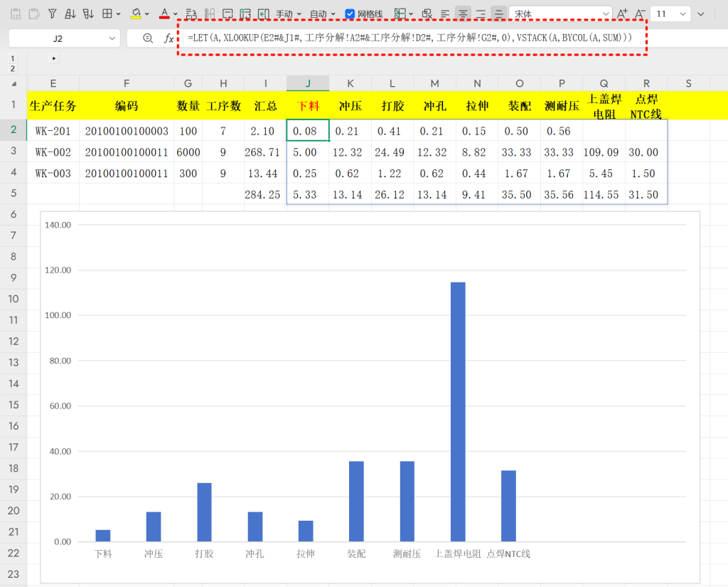Click cell with quantity 6000

click(188, 152)
